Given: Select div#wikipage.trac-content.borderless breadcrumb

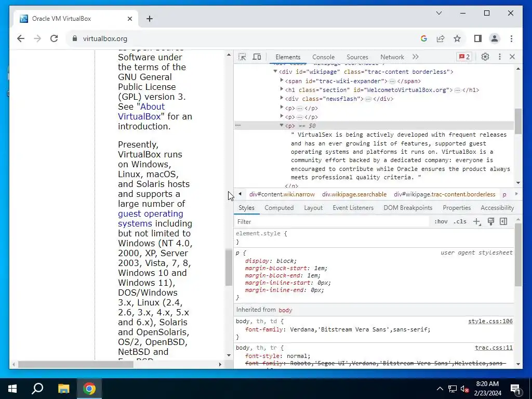Looking at the screenshot, I should pyautogui.click(x=445, y=194).
